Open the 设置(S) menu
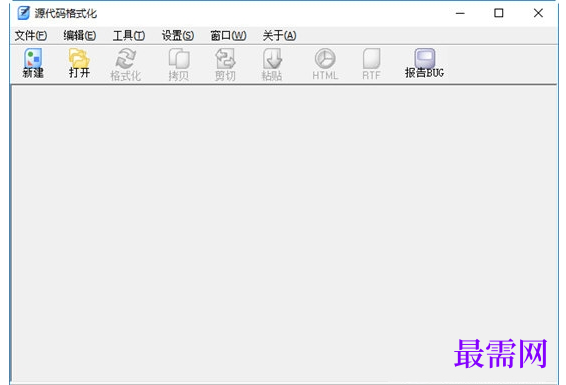This screenshot has height=385, width=566. pyautogui.click(x=178, y=35)
